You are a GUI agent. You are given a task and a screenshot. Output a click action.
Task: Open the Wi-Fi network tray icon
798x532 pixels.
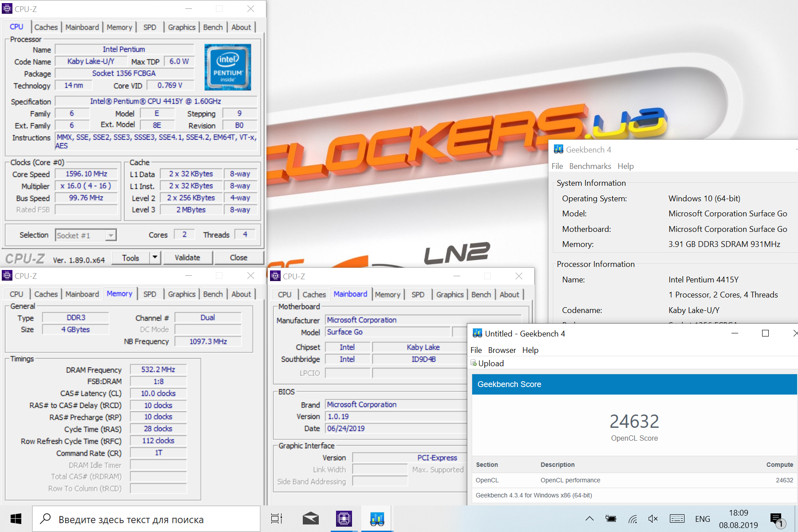(x=633, y=519)
